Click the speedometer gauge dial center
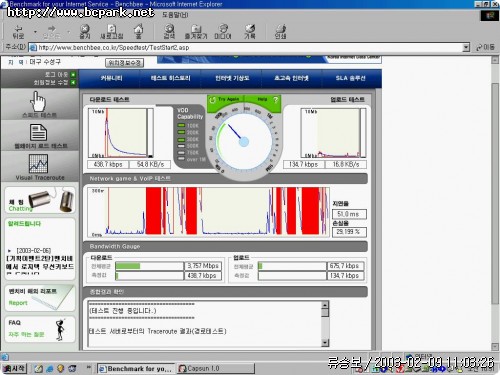Screen dimensions: 500x375 (244, 142)
